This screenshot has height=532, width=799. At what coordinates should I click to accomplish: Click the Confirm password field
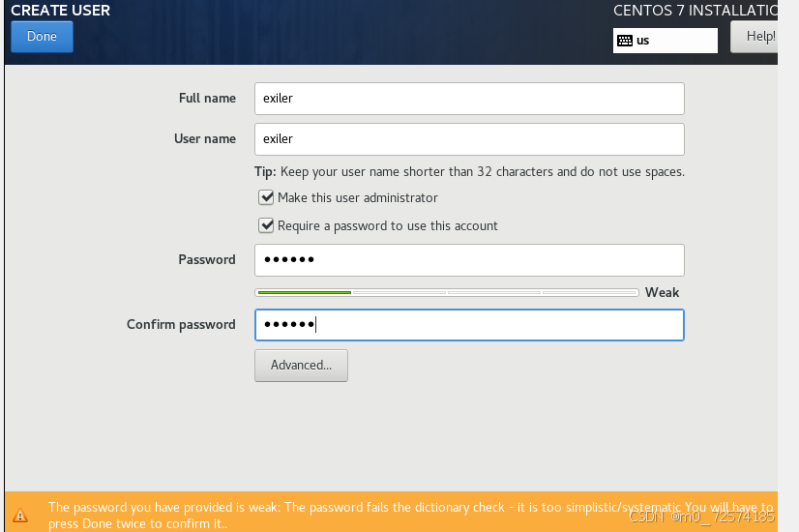[x=469, y=325]
